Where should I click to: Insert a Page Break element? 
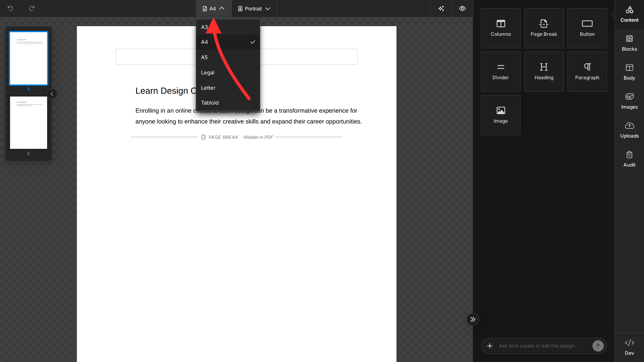(x=544, y=28)
